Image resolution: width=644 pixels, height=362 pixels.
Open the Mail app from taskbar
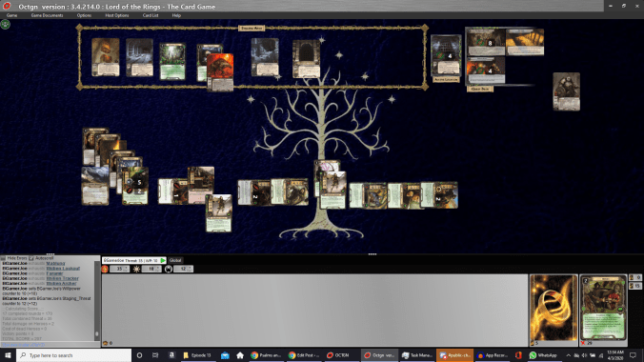pyautogui.click(x=225, y=355)
